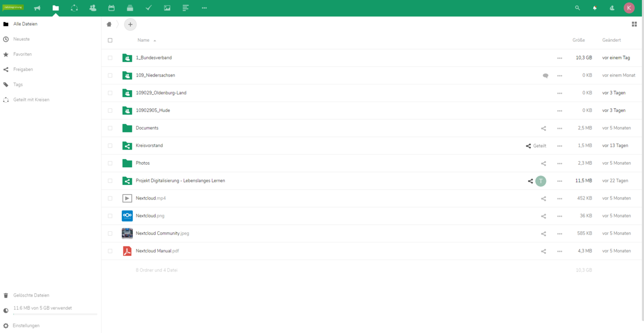Open the plus new-file menu
The height and width of the screenshot is (333, 644).
[130, 24]
